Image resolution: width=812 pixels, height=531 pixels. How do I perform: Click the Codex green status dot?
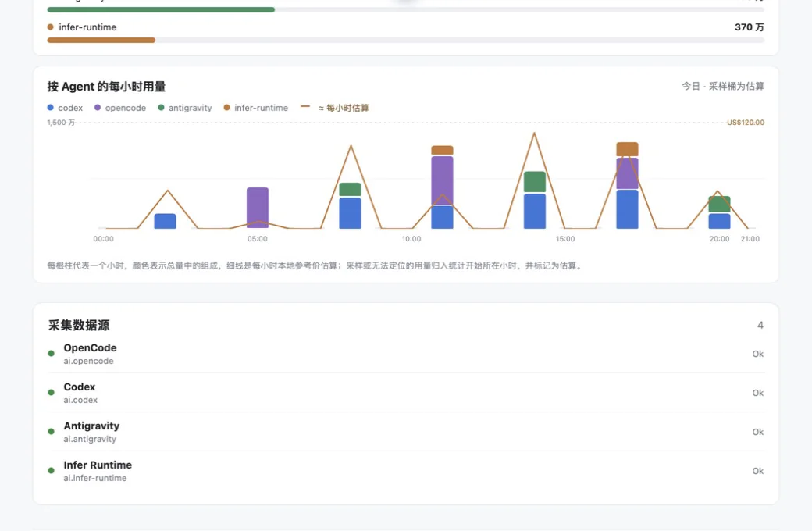pos(52,392)
